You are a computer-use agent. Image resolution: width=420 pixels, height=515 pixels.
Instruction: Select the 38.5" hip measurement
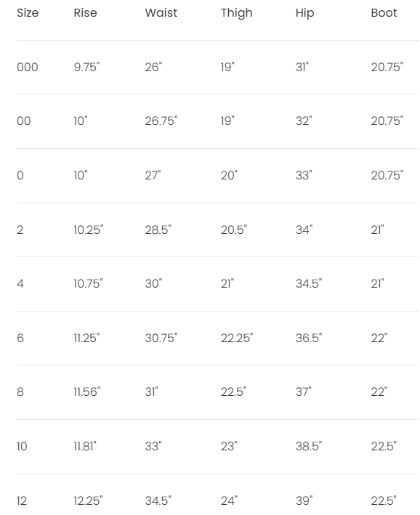point(309,446)
